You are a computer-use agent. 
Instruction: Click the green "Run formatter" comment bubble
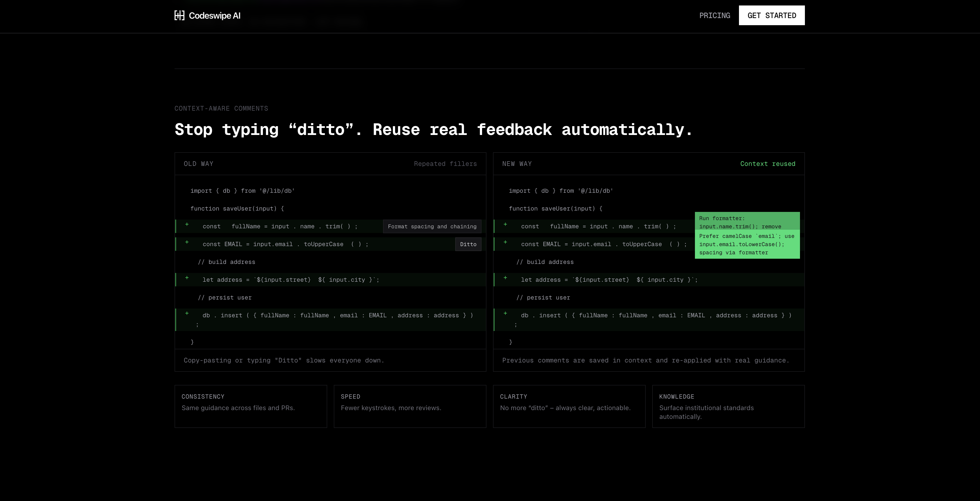(x=747, y=221)
